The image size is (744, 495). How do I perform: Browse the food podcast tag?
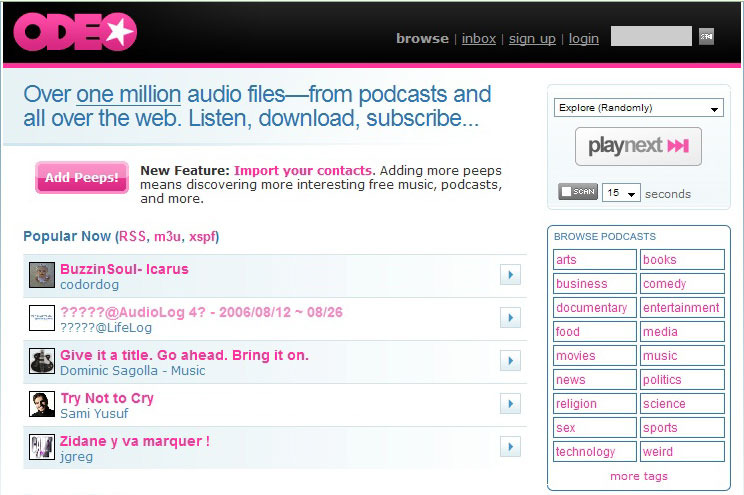coord(595,331)
